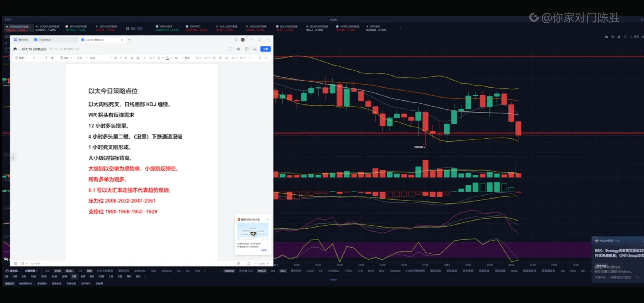Open the page view dropdown in status bar

coord(24,264)
